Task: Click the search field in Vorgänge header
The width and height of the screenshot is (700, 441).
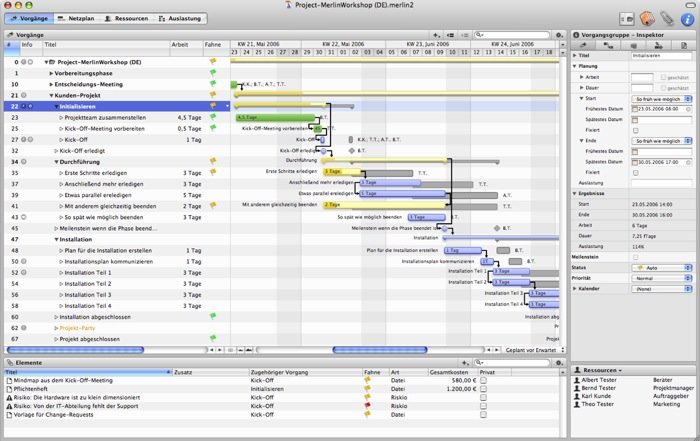Action: tap(512, 35)
